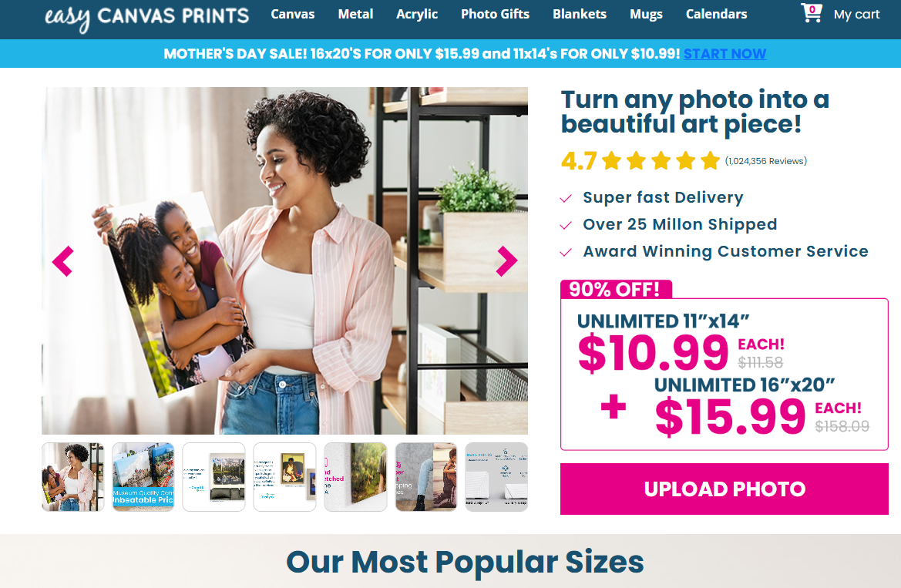Open the My cart link
Screen dimensions: 901x588
tap(856, 15)
